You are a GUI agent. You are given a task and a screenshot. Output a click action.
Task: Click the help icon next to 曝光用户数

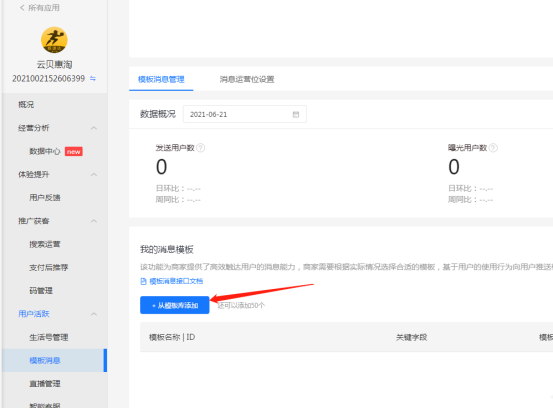[x=493, y=148]
